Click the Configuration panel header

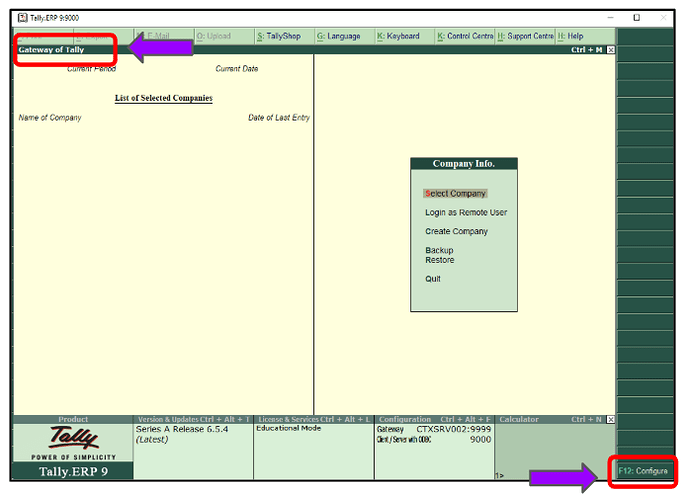coord(435,420)
